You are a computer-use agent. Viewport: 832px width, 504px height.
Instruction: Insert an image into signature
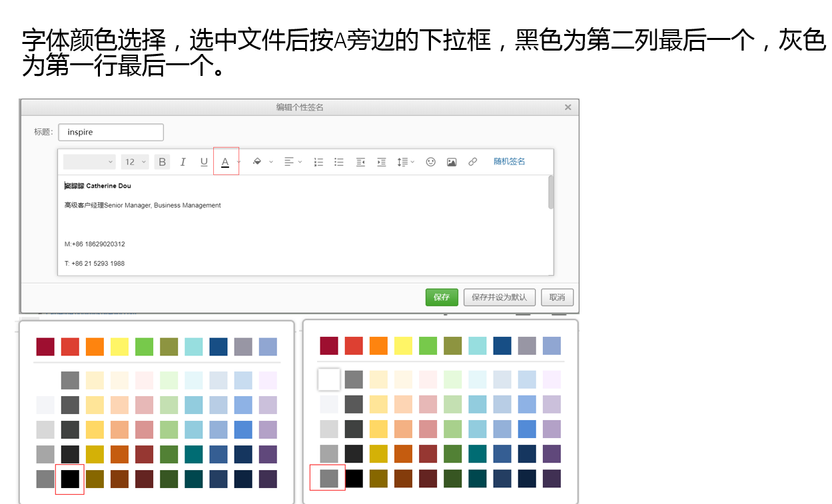[x=452, y=162]
